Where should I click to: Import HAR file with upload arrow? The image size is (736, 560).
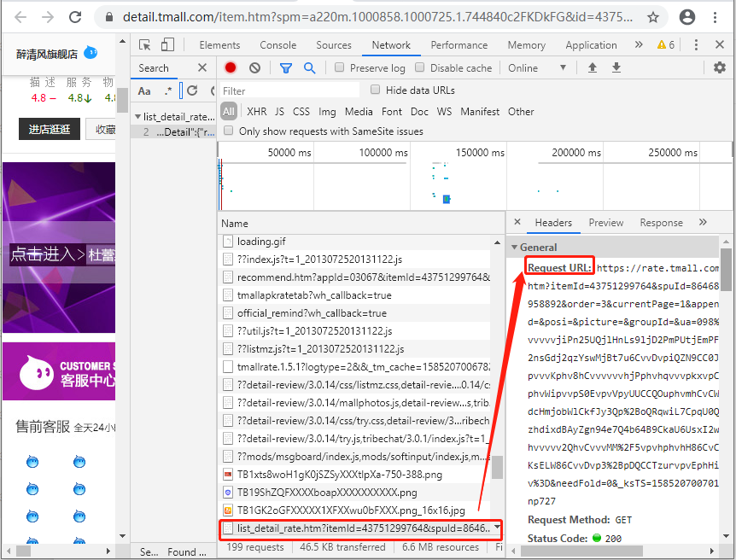pos(593,67)
